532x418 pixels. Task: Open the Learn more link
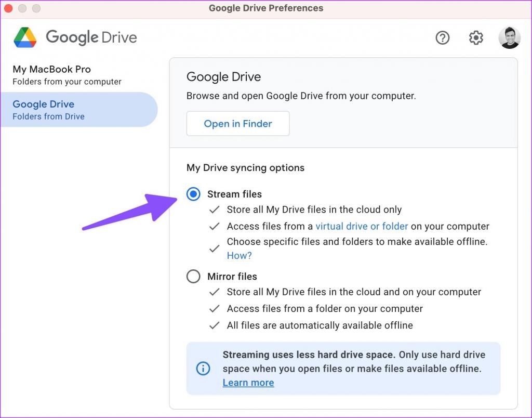pos(248,383)
